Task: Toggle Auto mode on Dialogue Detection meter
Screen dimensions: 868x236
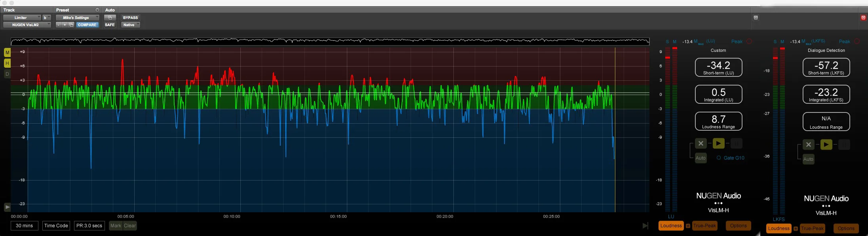Action: point(808,159)
